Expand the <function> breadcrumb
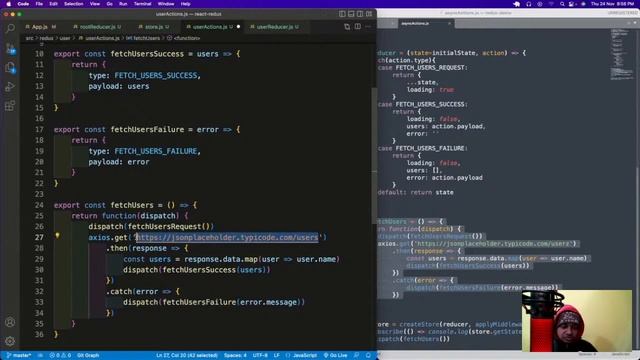Screen dimensions: 640x360 pos(184,38)
